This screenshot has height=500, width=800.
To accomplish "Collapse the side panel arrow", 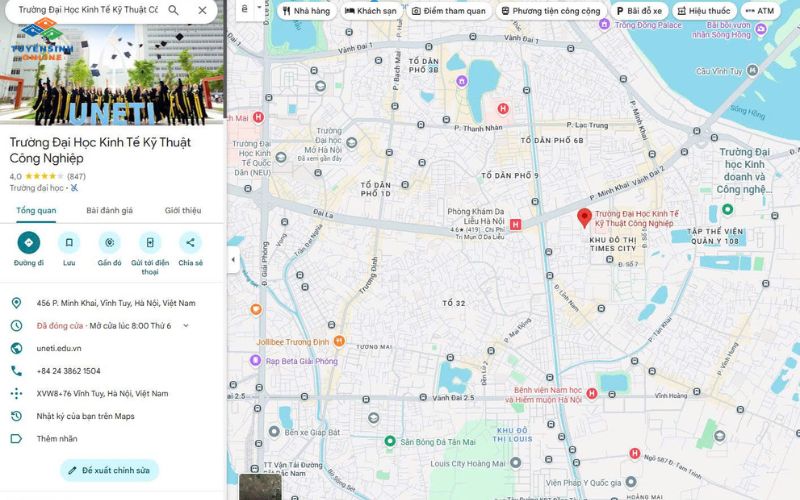I will pyautogui.click(x=233, y=259).
